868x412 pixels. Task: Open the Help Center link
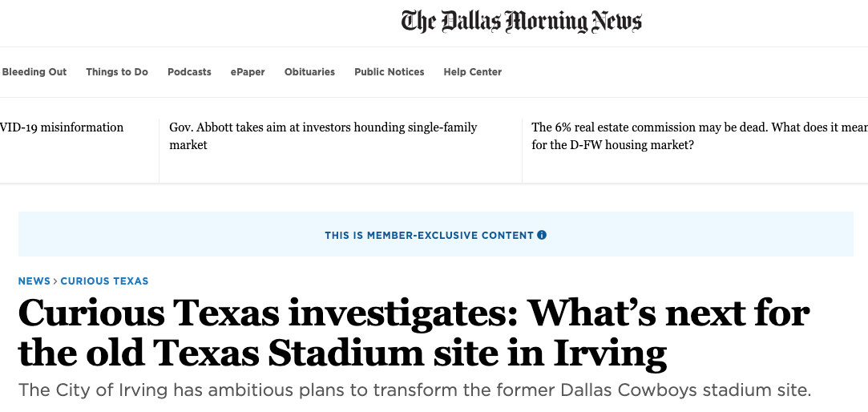coord(473,72)
